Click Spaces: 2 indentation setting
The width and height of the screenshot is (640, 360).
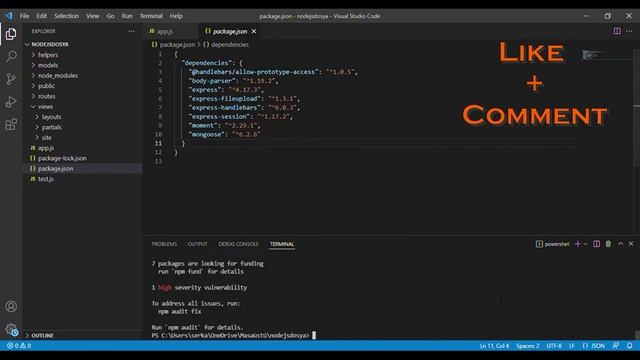point(527,346)
